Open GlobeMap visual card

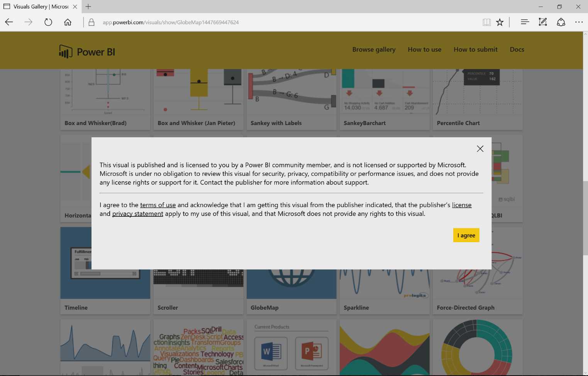point(291,292)
